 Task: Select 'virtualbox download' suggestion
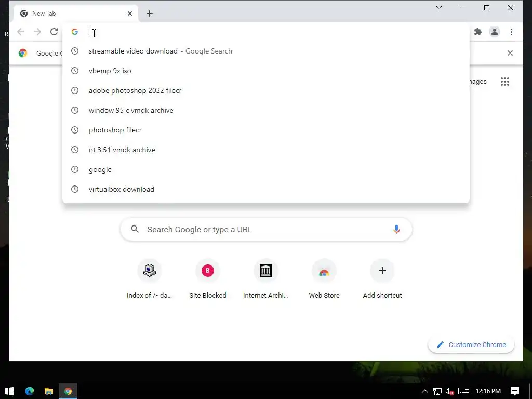point(266,189)
